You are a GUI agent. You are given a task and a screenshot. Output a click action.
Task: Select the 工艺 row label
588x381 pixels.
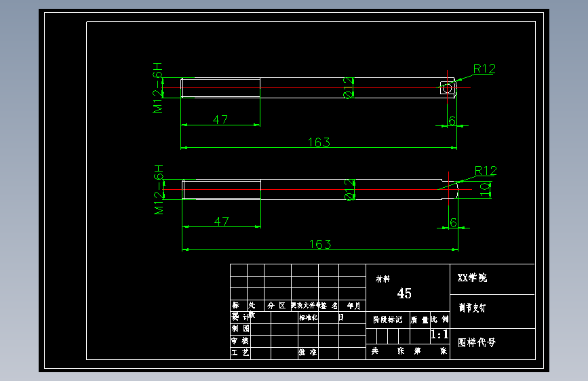click(240, 353)
